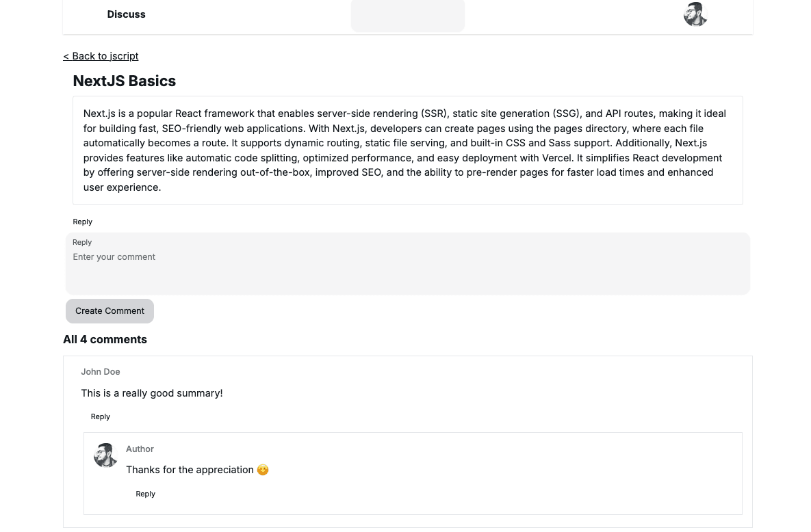Click the "Thanks for the appreciation" reply text
Image resolution: width=811 pixels, height=532 pixels.
190,470
